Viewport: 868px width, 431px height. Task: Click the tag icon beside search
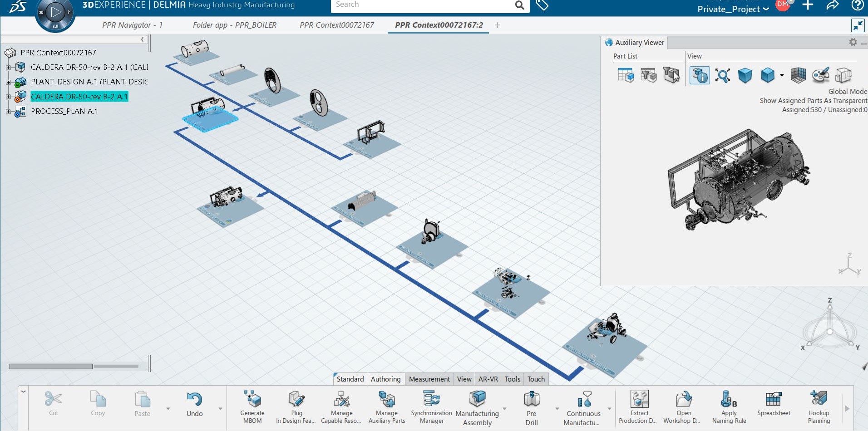(x=542, y=5)
